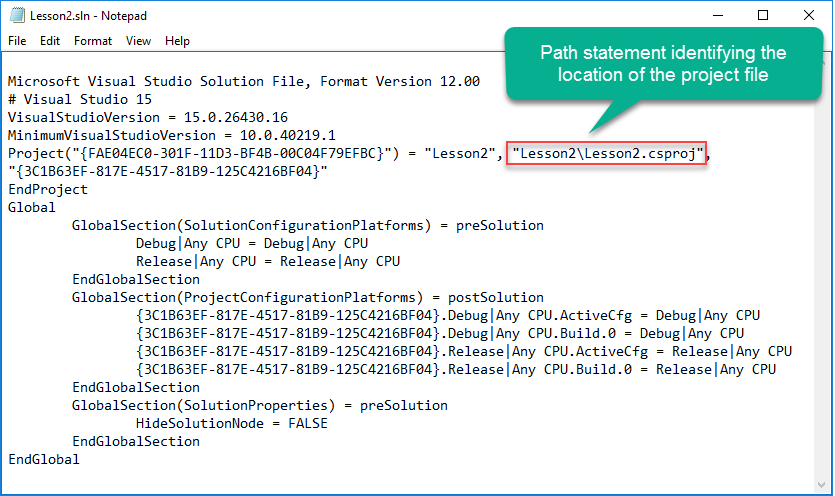The width and height of the screenshot is (835, 496).
Task: Click the Release|Any CPU configuration line
Action: click(268, 262)
